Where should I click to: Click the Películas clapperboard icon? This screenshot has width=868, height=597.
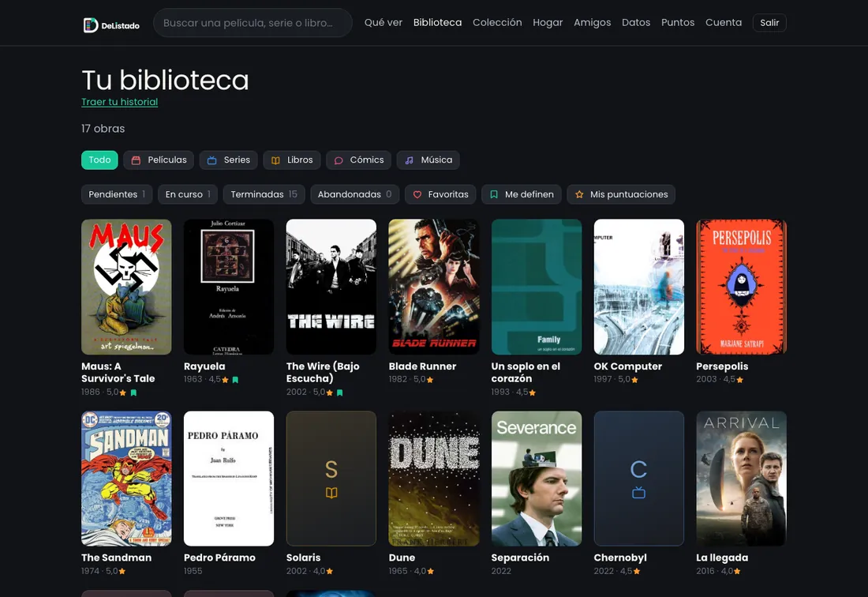click(x=136, y=160)
